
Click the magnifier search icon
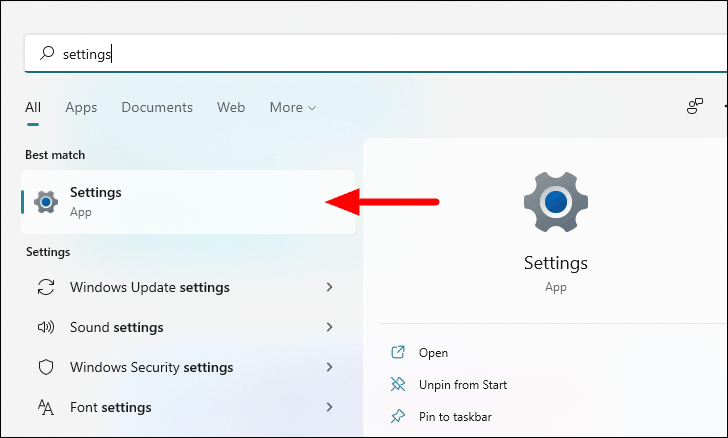point(47,53)
